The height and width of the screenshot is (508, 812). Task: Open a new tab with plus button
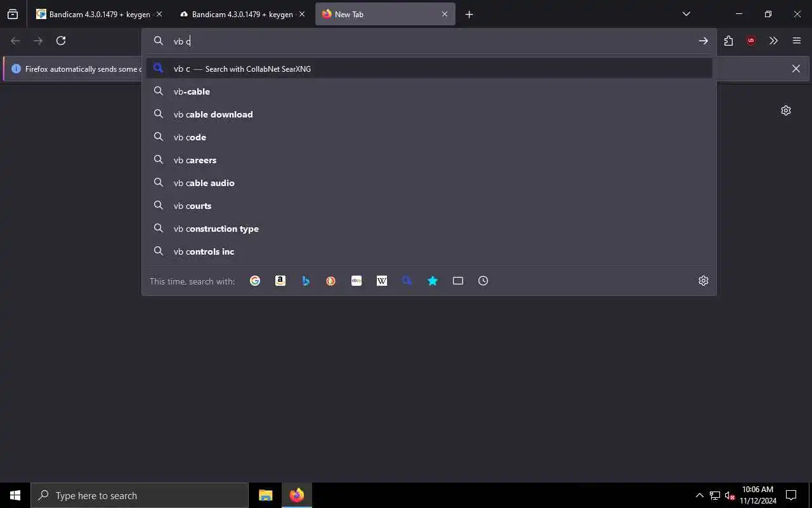pyautogui.click(x=469, y=14)
